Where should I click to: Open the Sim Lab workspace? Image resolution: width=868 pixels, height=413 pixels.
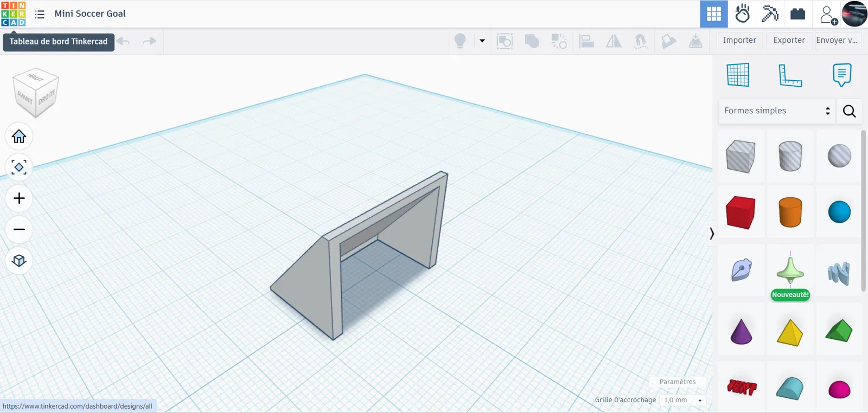coord(742,14)
